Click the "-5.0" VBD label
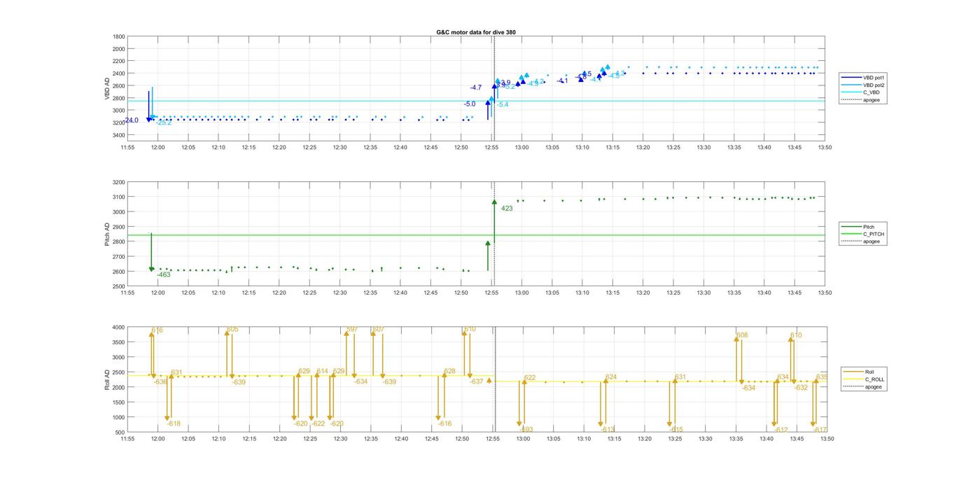 pyautogui.click(x=469, y=104)
